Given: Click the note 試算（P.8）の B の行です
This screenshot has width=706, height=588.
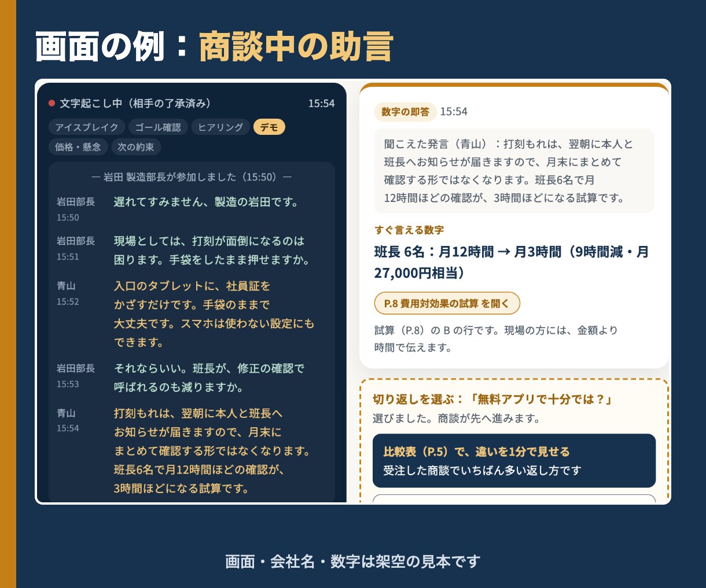Looking at the screenshot, I should click(x=496, y=339).
